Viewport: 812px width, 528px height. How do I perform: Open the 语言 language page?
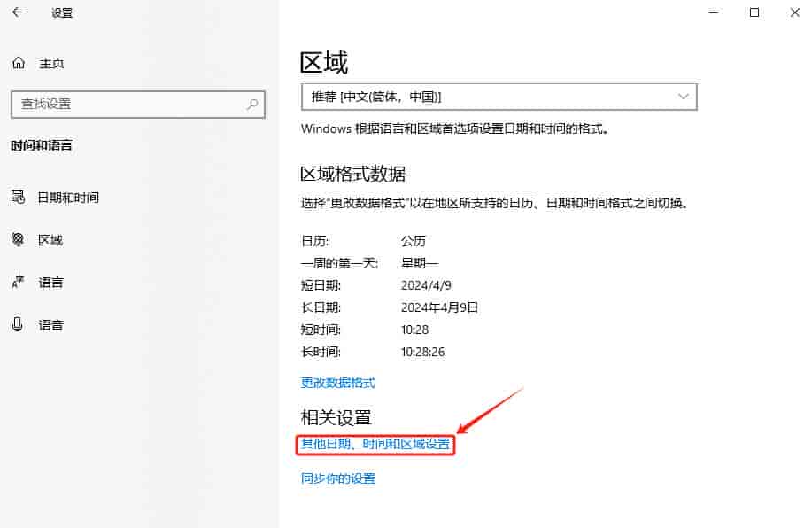click(50, 283)
